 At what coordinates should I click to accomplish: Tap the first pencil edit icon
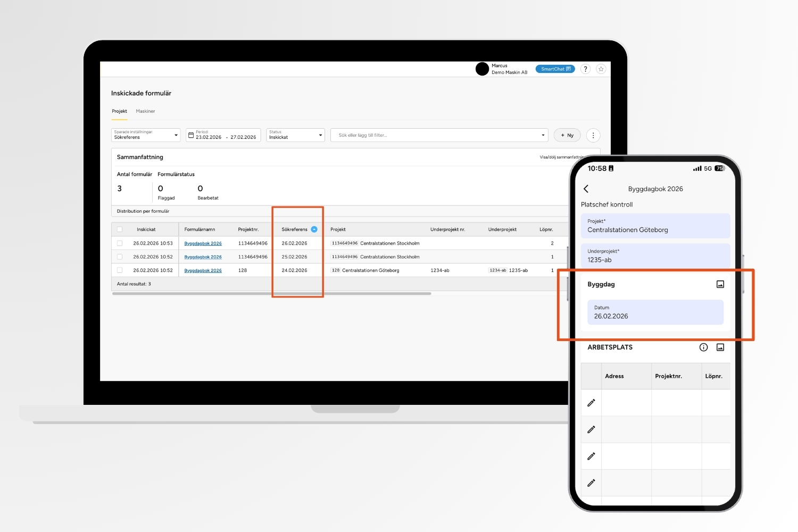pyautogui.click(x=591, y=403)
